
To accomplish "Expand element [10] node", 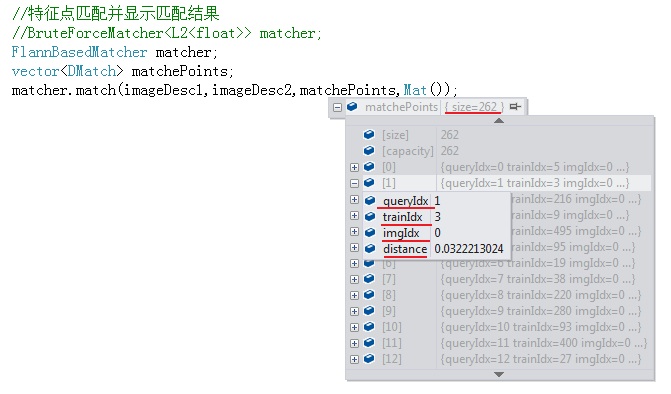I will point(354,327).
